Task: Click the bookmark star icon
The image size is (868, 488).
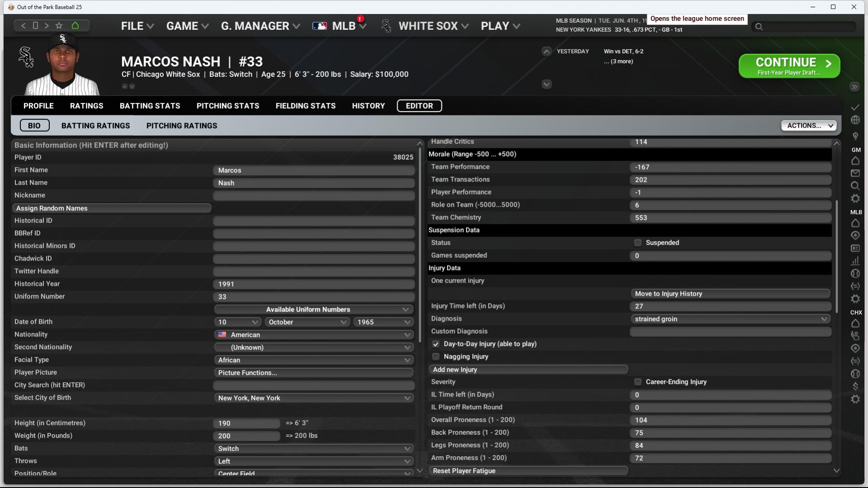Action: click(59, 26)
